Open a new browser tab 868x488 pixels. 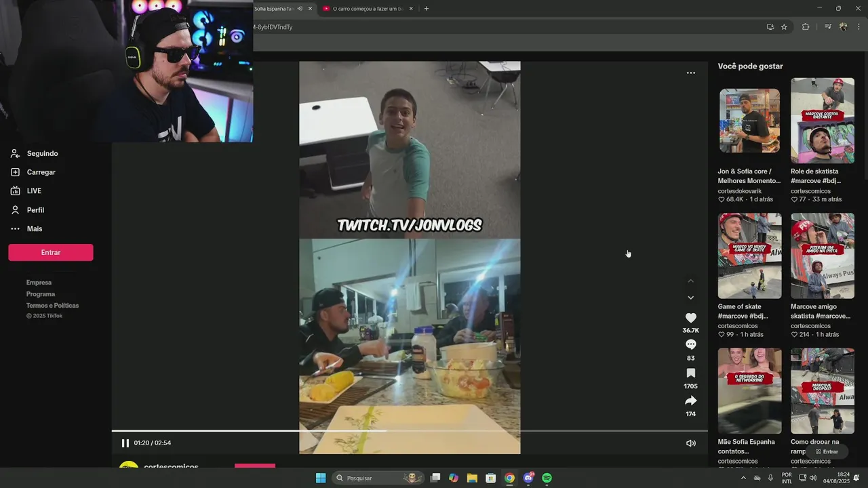(x=426, y=9)
